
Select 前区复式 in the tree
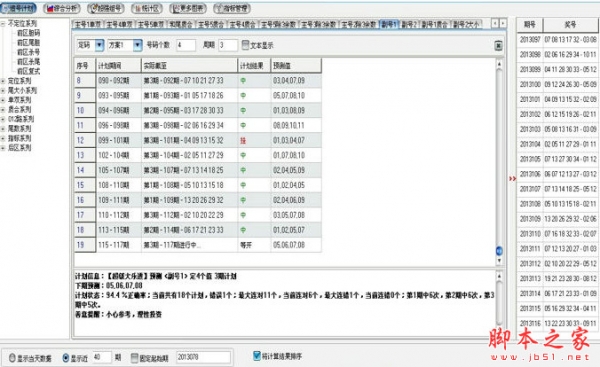click(28, 72)
